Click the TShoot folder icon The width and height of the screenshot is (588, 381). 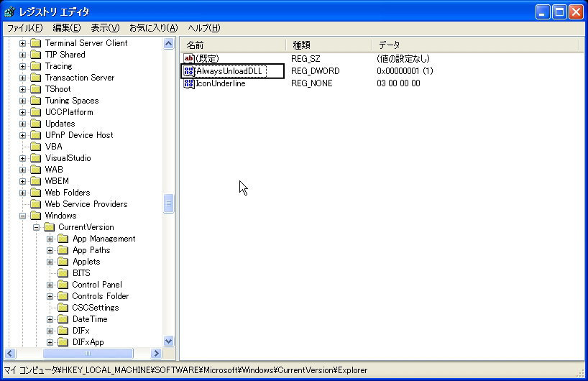36,89
